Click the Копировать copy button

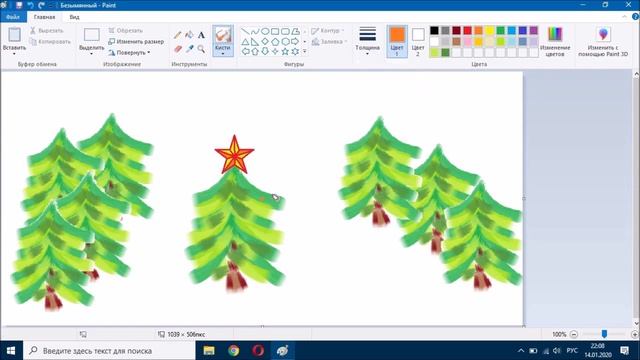tap(50, 42)
